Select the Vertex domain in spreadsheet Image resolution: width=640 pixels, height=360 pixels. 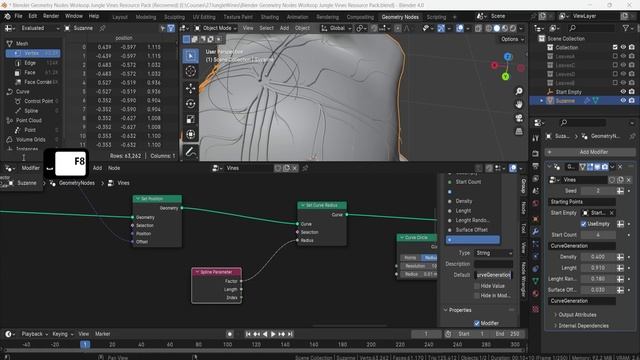coord(33,53)
